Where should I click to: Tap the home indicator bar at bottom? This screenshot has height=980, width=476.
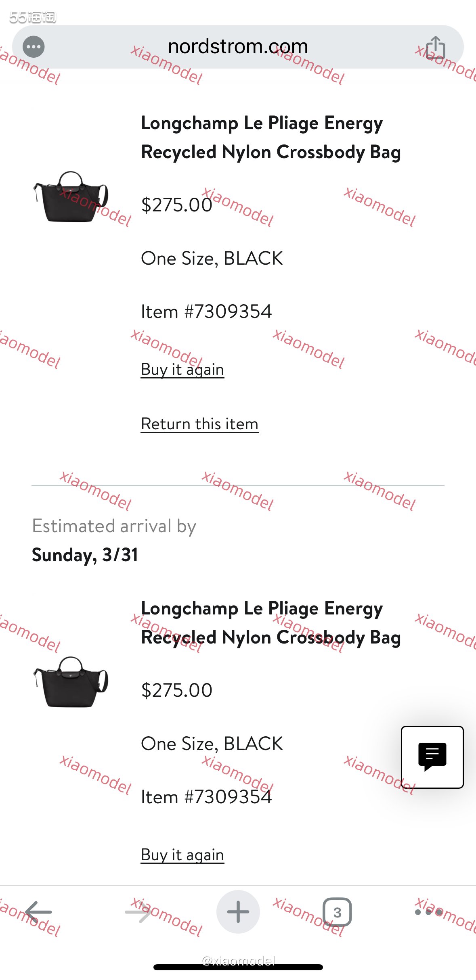click(x=238, y=967)
